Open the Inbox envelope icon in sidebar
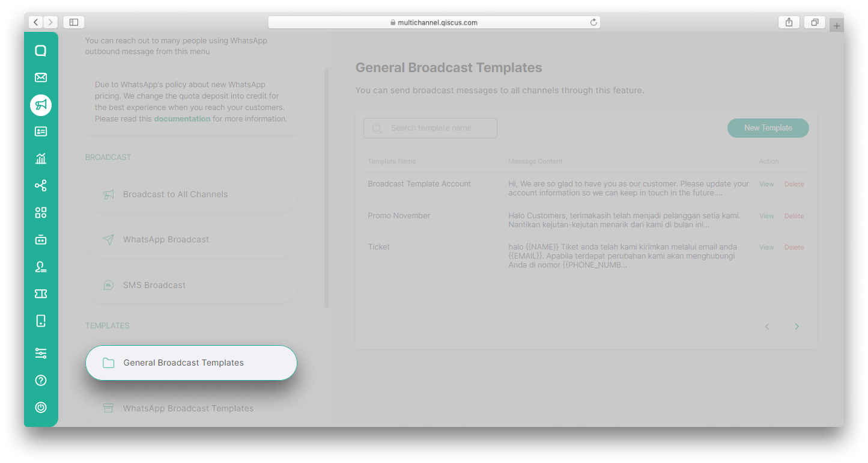The height and width of the screenshot is (463, 868). point(41,78)
